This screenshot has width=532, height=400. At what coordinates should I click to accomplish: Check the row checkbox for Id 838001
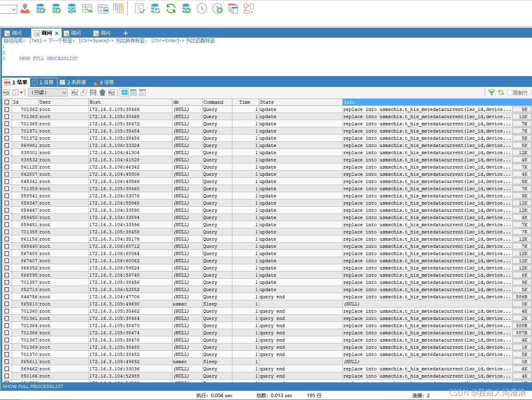pos(7,153)
